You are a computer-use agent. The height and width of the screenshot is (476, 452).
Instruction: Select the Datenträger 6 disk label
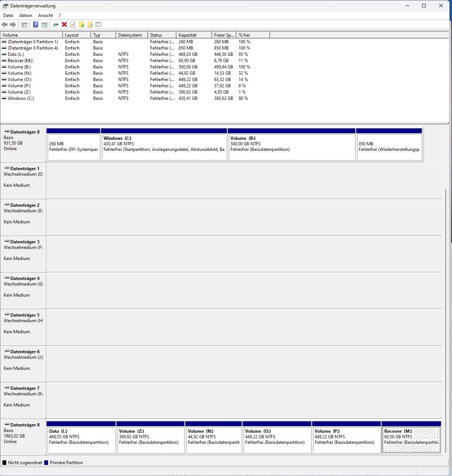25,352
